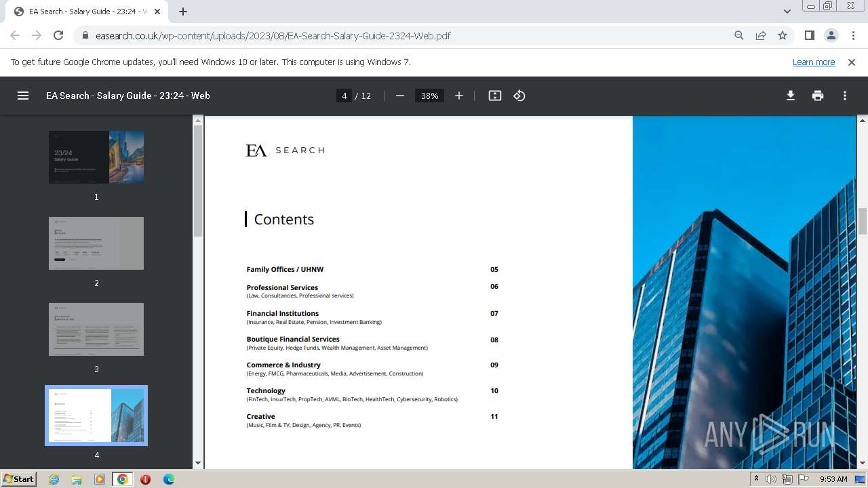Open the Edge taskbar icon
Viewport: 868px width, 488px height.
169,479
